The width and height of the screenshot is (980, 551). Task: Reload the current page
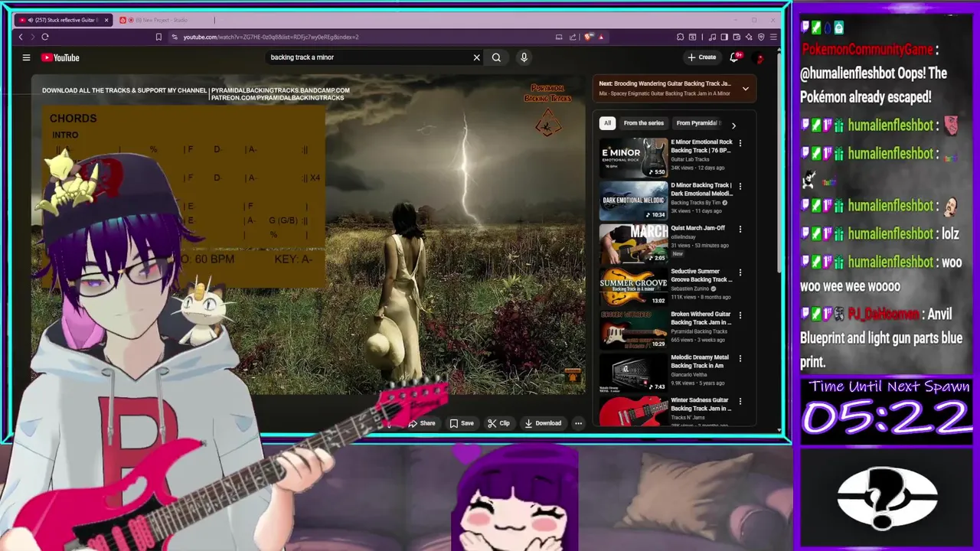[x=45, y=37]
